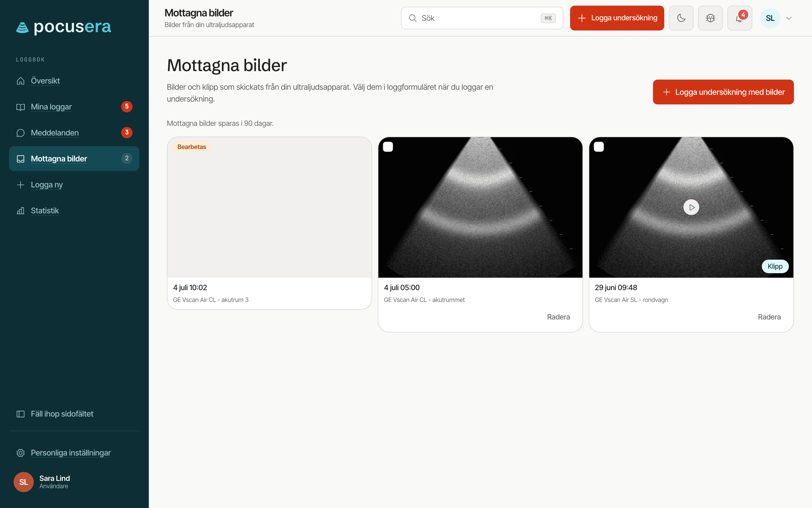
Task: Click text "GE Vscan Air SL - rondvagn"
Action: (x=631, y=300)
